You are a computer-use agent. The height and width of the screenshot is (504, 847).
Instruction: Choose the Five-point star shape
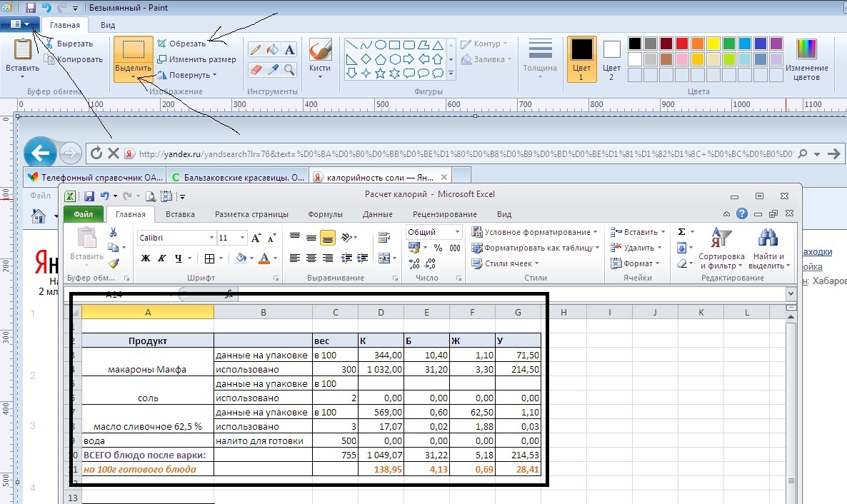tap(380, 73)
